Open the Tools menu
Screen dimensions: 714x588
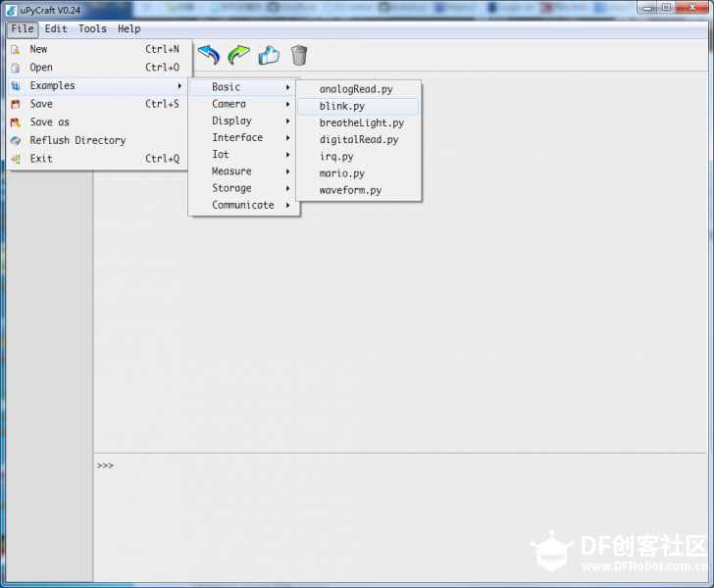(x=92, y=28)
